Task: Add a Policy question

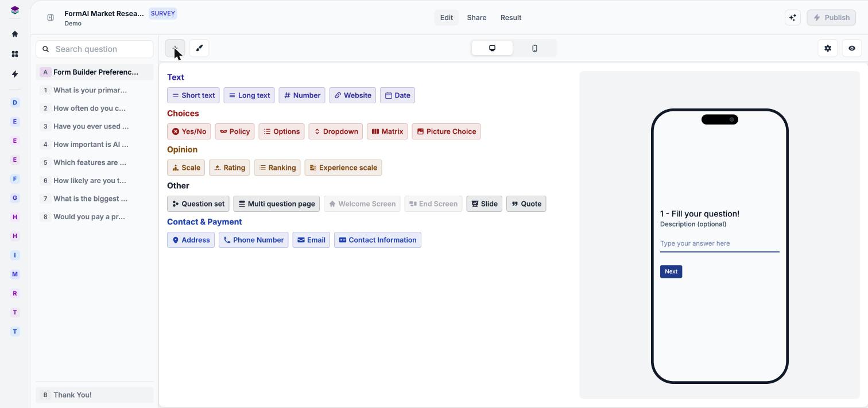Action: (235, 131)
